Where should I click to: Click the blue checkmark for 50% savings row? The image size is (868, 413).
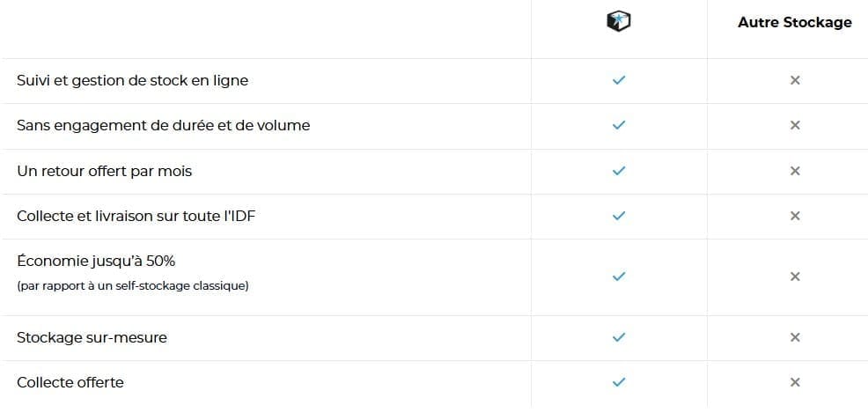619,277
